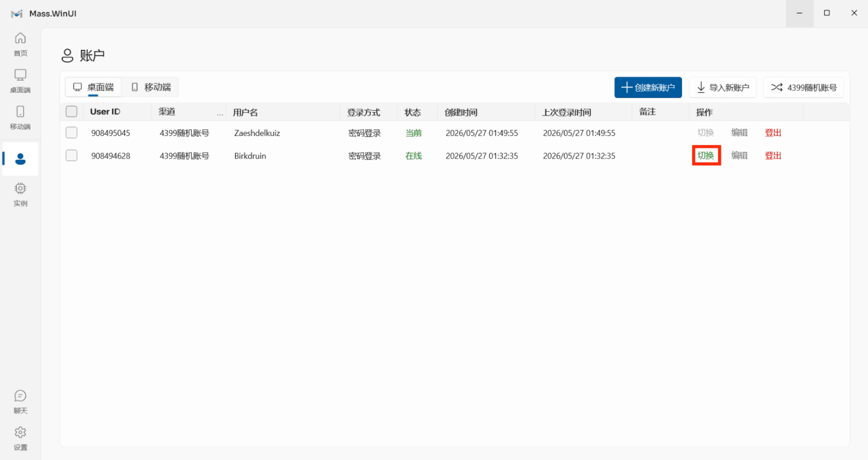Toggle the select-all checkbox in table header
This screenshot has width=868, height=460.
(x=72, y=112)
